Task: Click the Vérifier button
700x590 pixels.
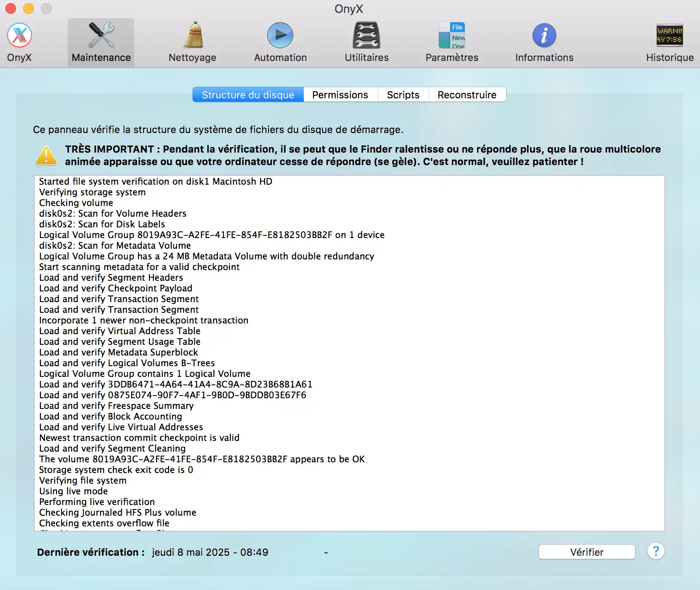Action: click(587, 552)
